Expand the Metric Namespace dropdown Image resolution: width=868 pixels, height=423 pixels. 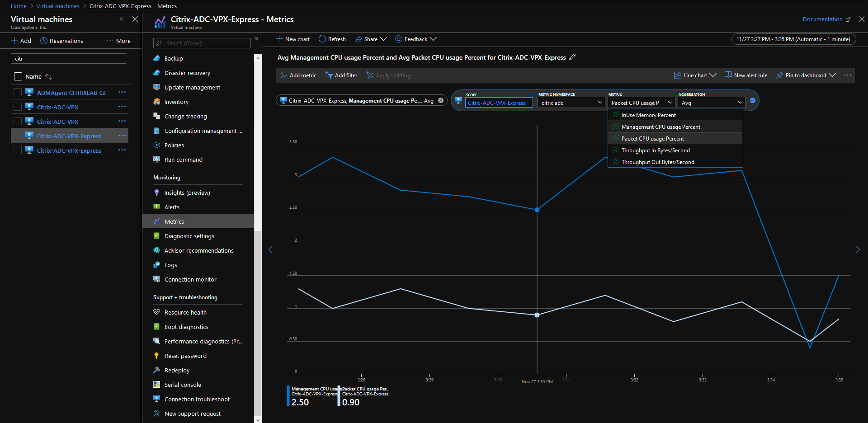(571, 103)
